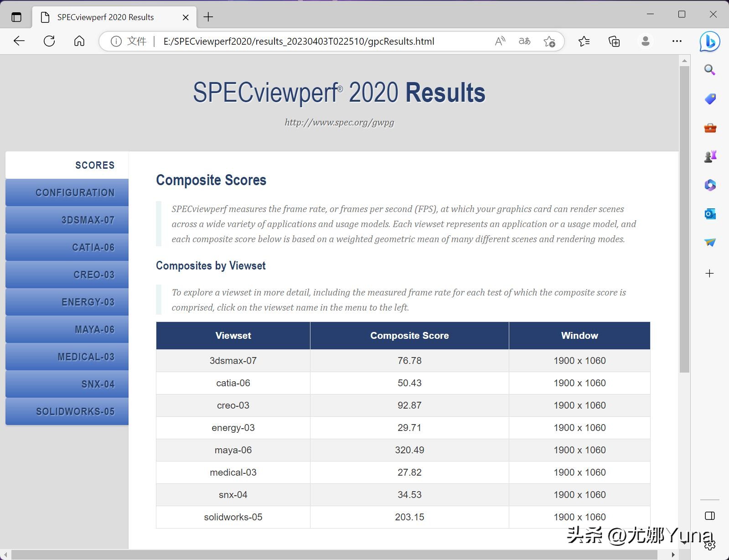Open the SNX-04 viewset details
The image size is (729, 560).
[67, 384]
